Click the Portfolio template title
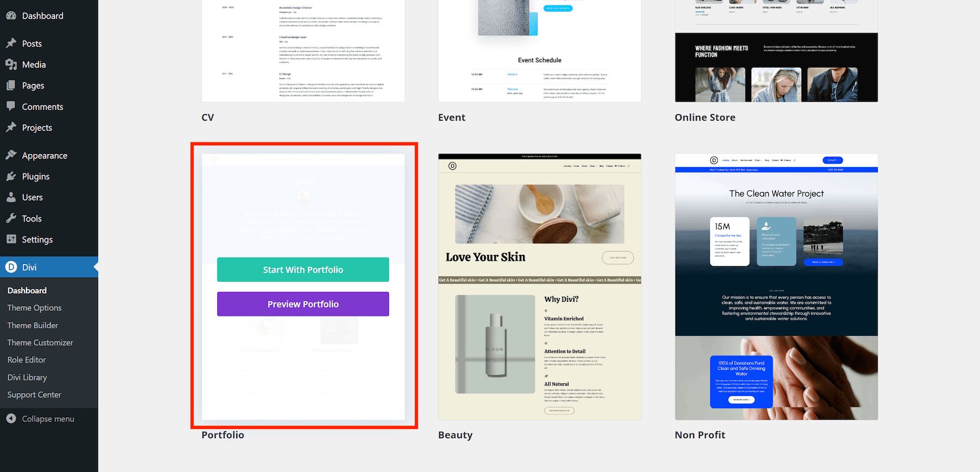 coord(223,434)
